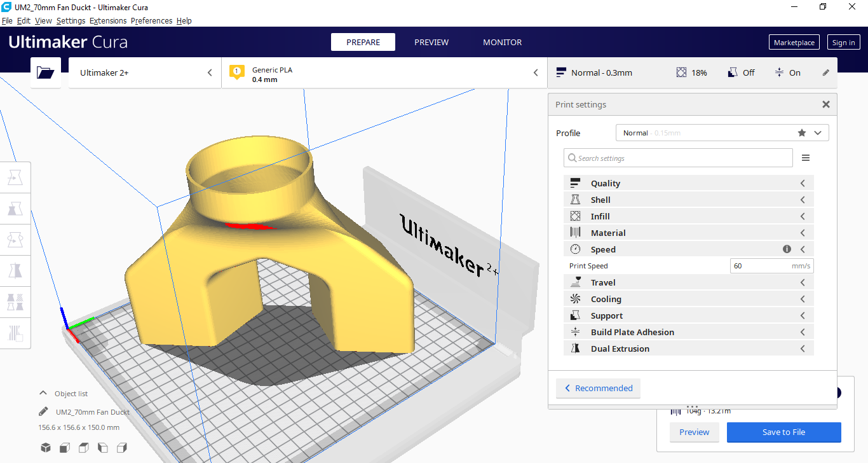
Task: Click the pencil icon in print settings bar
Action: click(x=826, y=73)
